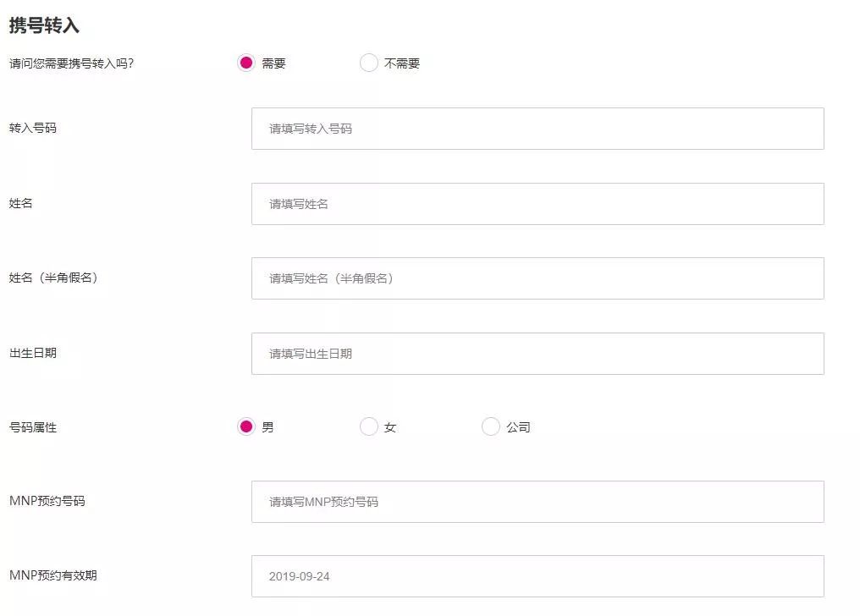860x616 pixels.
Task: Focus the 姓名 text input
Action: point(538,203)
